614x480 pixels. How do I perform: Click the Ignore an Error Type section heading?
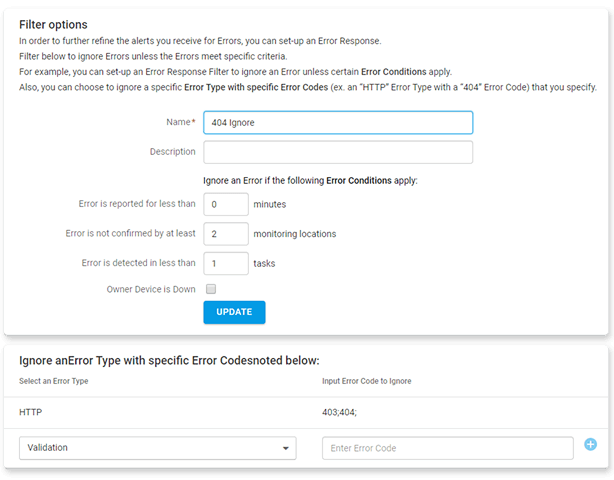(169, 360)
